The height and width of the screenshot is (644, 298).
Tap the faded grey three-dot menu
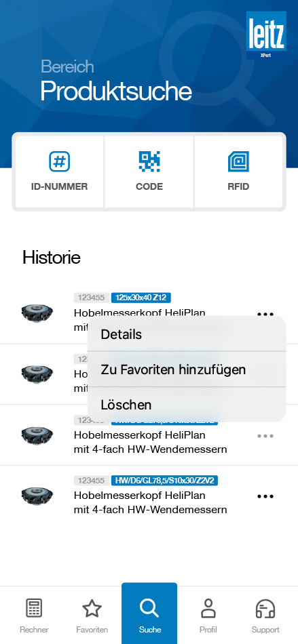coord(265,436)
